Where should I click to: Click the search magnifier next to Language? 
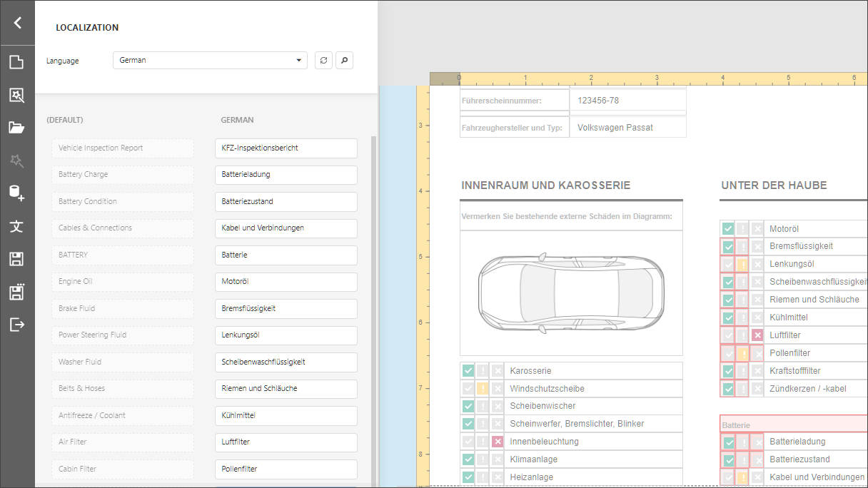click(x=344, y=61)
